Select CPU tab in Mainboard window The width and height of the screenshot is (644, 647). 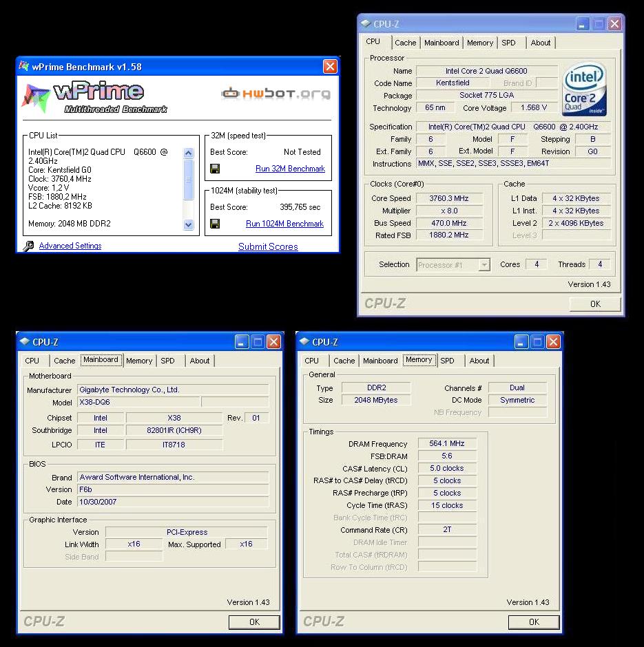pyautogui.click(x=32, y=361)
